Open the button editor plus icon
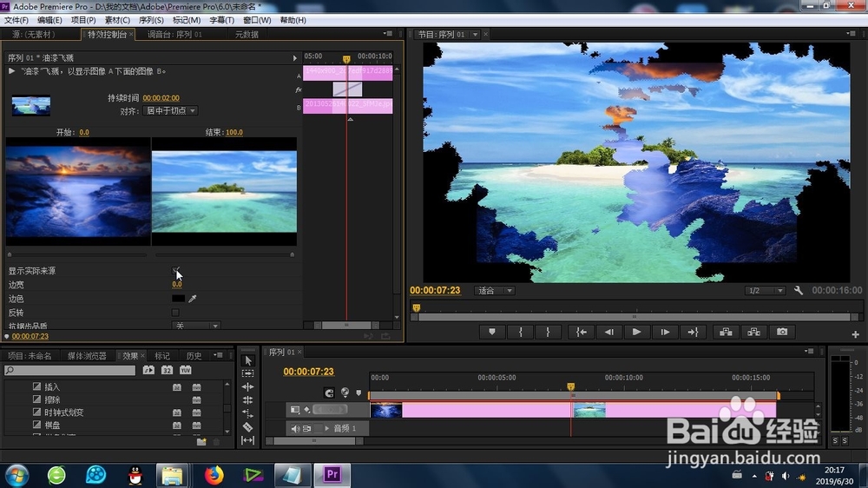The width and height of the screenshot is (868, 488). pos(855,334)
